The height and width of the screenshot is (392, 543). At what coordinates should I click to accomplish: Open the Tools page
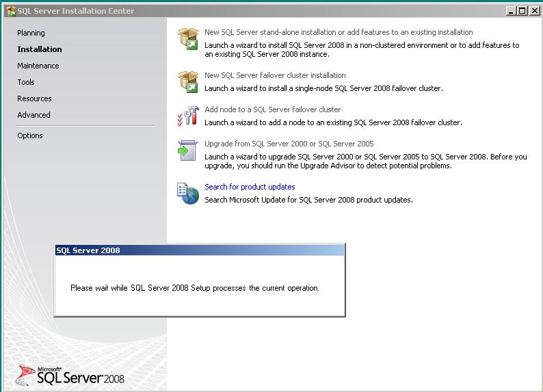pos(26,82)
